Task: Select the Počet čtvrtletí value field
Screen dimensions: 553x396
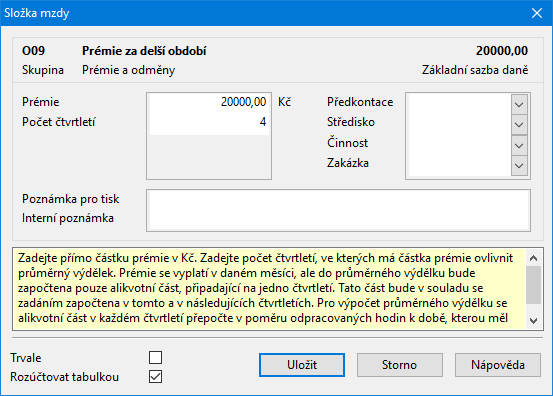Action: pyautogui.click(x=209, y=122)
